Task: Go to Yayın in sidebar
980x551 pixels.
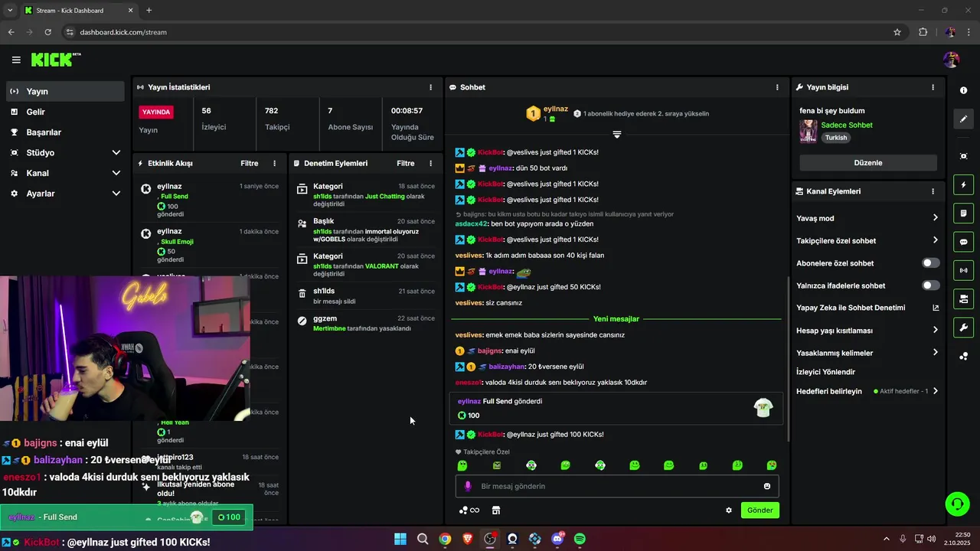Action: coord(65,91)
